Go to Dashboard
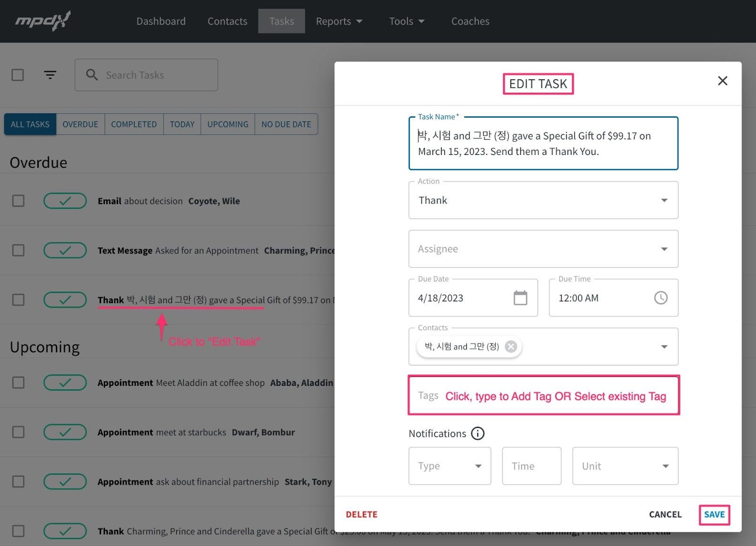756x546 pixels. [161, 21]
